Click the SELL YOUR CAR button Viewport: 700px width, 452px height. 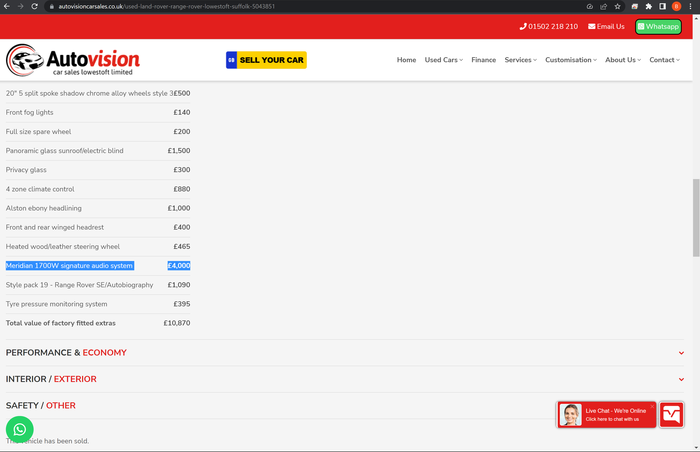(266, 60)
